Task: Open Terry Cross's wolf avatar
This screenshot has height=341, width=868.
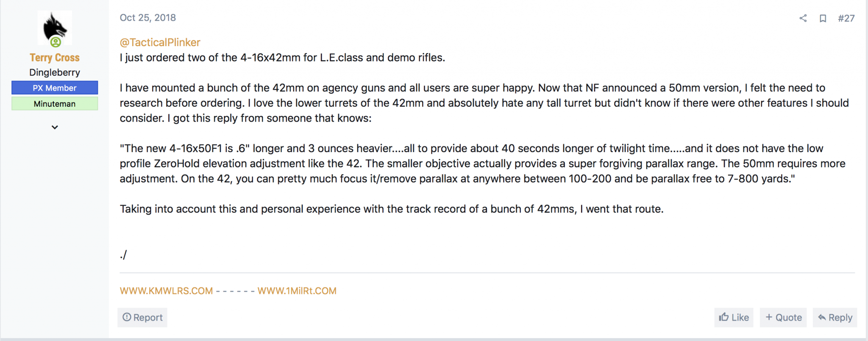Action: click(x=55, y=28)
